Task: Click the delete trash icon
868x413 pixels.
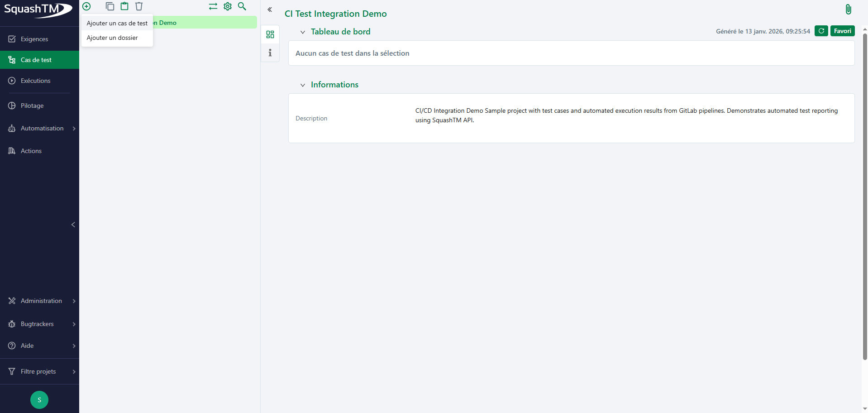Action: [x=139, y=6]
